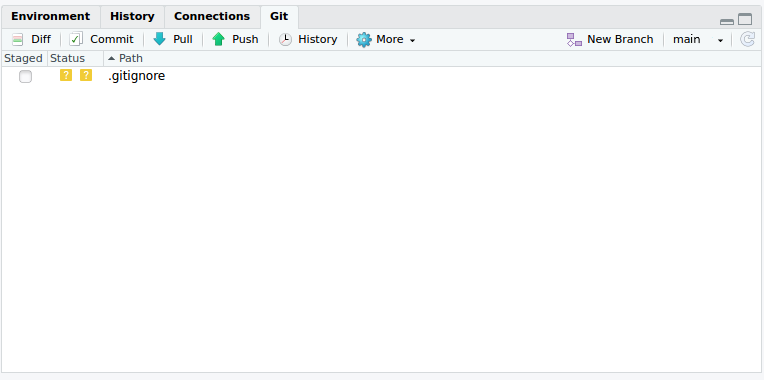Screen dimensions: 764x380
Task: Select the Git tab
Action: tap(279, 17)
